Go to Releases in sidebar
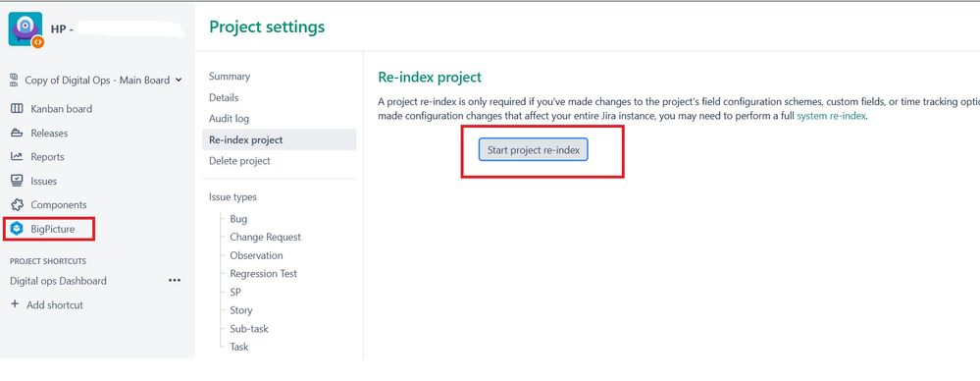The height and width of the screenshot is (381, 980). (49, 134)
